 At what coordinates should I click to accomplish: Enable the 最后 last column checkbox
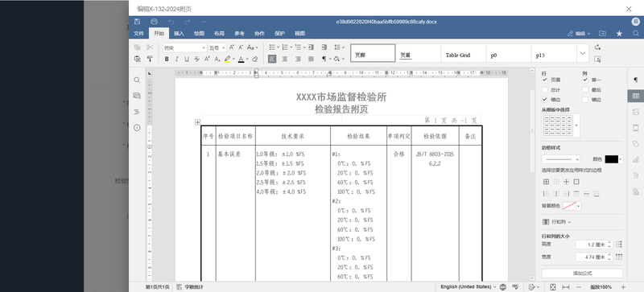tap(585, 90)
